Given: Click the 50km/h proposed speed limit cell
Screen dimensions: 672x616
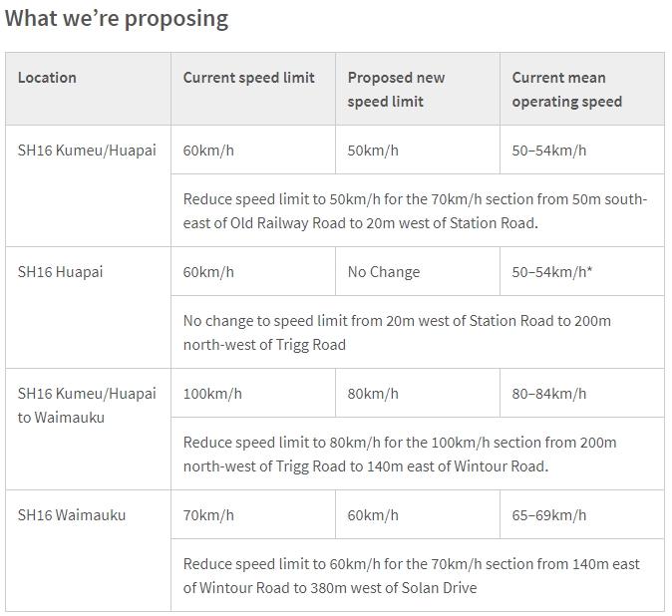Looking at the screenshot, I should tap(373, 151).
